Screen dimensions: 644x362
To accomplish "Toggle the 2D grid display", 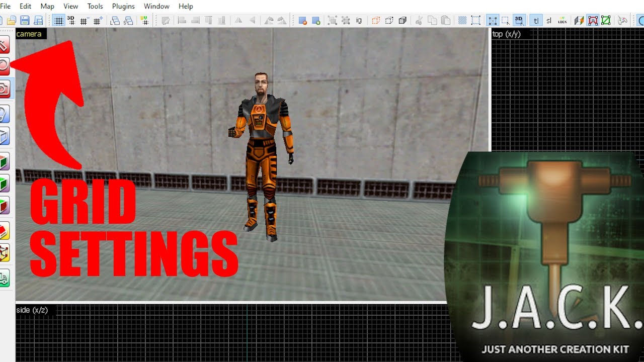I will click(58, 21).
